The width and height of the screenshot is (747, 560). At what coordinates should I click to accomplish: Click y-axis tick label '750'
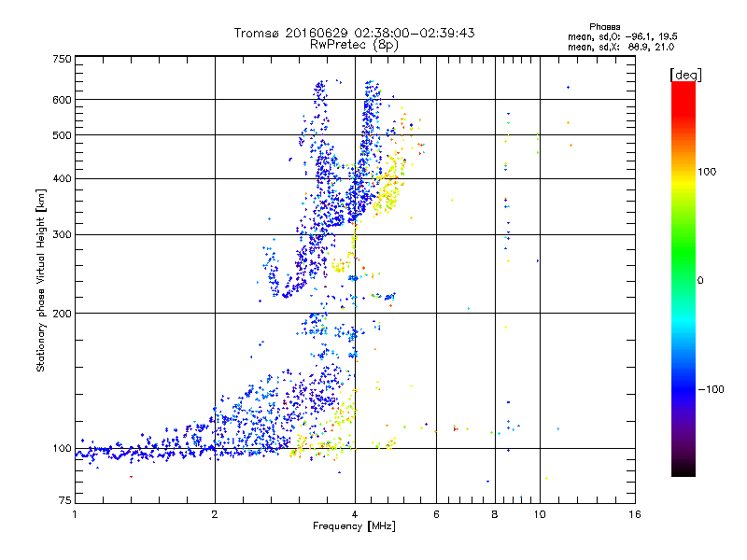click(62, 59)
